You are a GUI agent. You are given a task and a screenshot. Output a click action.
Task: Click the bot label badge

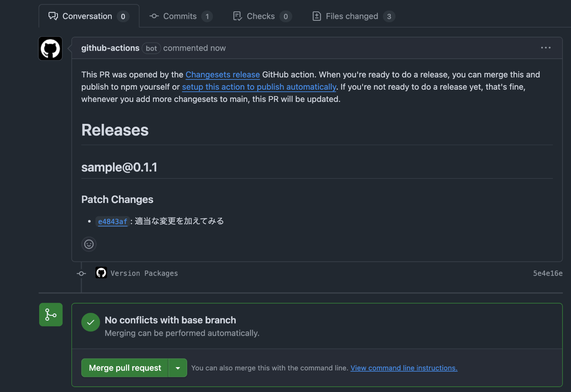point(151,48)
